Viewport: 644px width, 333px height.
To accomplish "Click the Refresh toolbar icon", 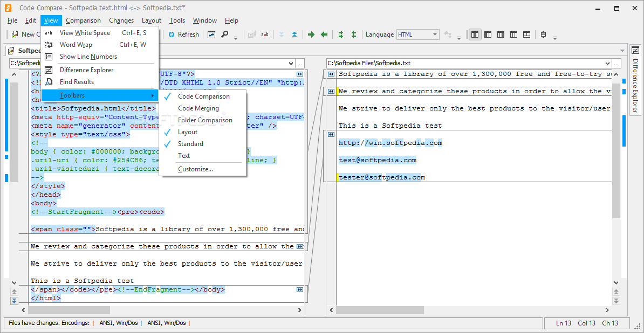I will [x=172, y=34].
